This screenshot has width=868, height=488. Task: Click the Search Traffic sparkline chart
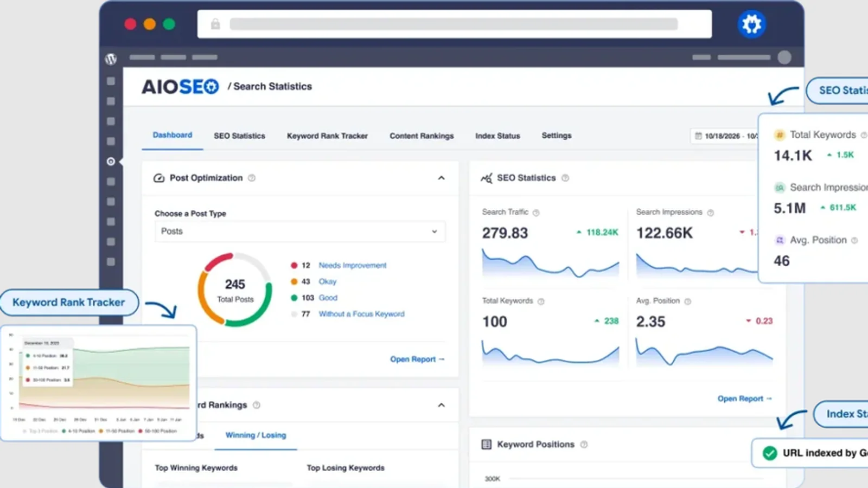[x=551, y=264]
